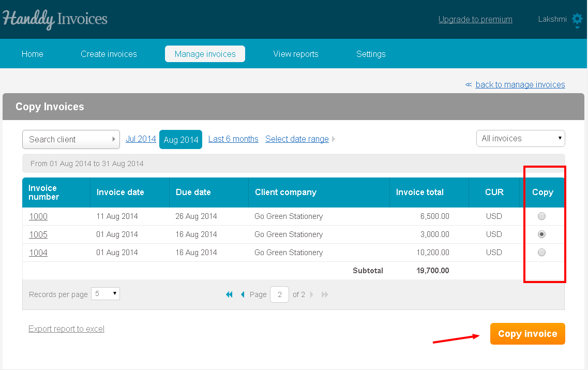This screenshot has height=370, width=588.
Task: Click Last 6 months link
Action: (233, 139)
